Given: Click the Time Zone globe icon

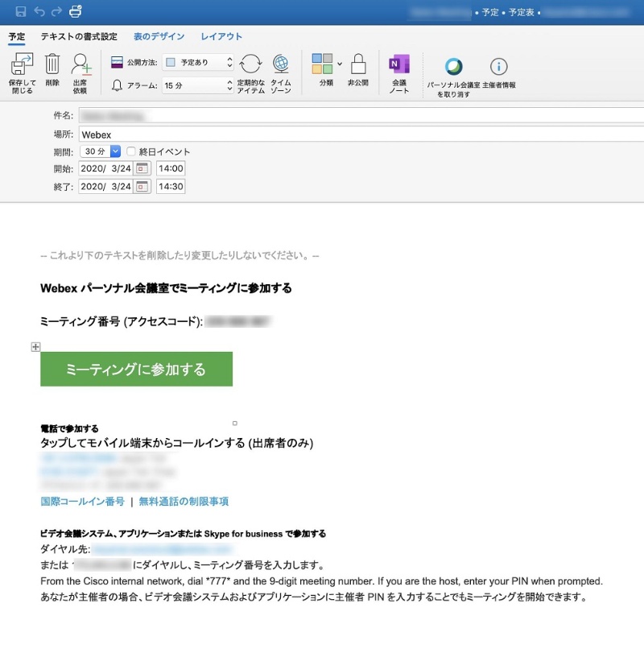Looking at the screenshot, I should pyautogui.click(x=280, y=64).
